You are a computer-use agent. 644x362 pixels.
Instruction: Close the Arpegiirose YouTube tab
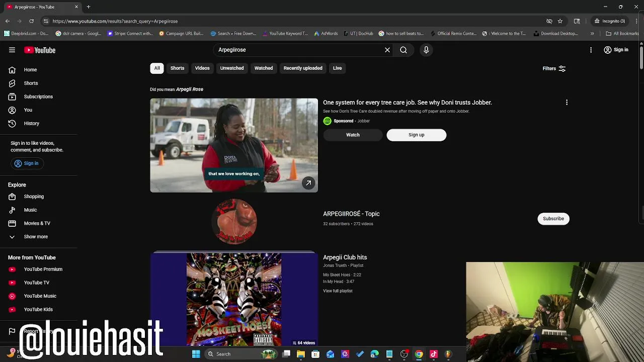tap(76, 7)
